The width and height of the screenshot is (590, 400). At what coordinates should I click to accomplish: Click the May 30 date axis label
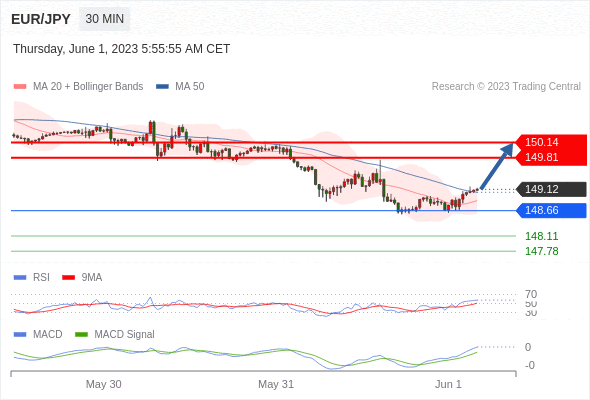[x=103, y=384]
